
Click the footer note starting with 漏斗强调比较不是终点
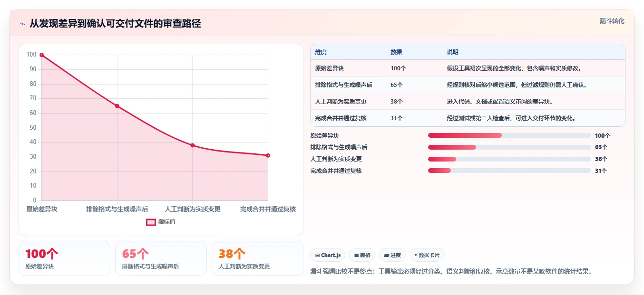451,272
